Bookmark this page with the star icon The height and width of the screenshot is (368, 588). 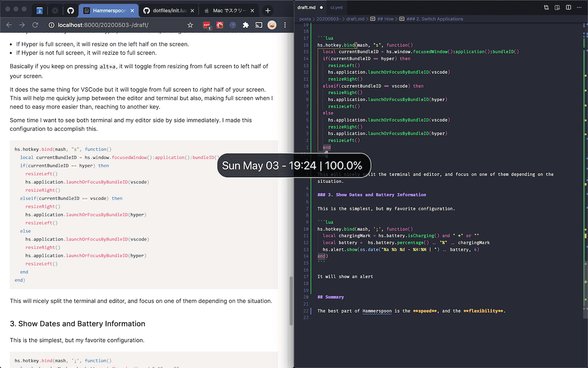[x=190, y=25]
